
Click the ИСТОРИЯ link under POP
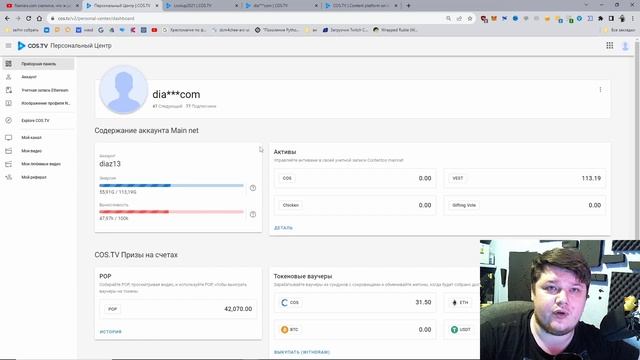click(111, 332)
